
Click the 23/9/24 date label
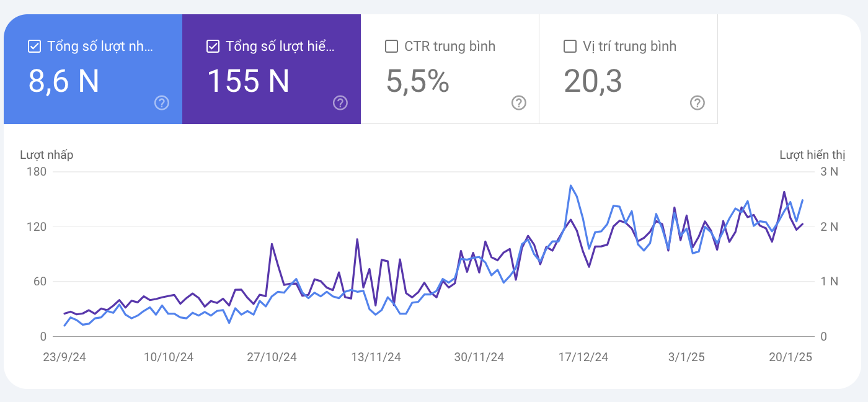tap(64, 357)
